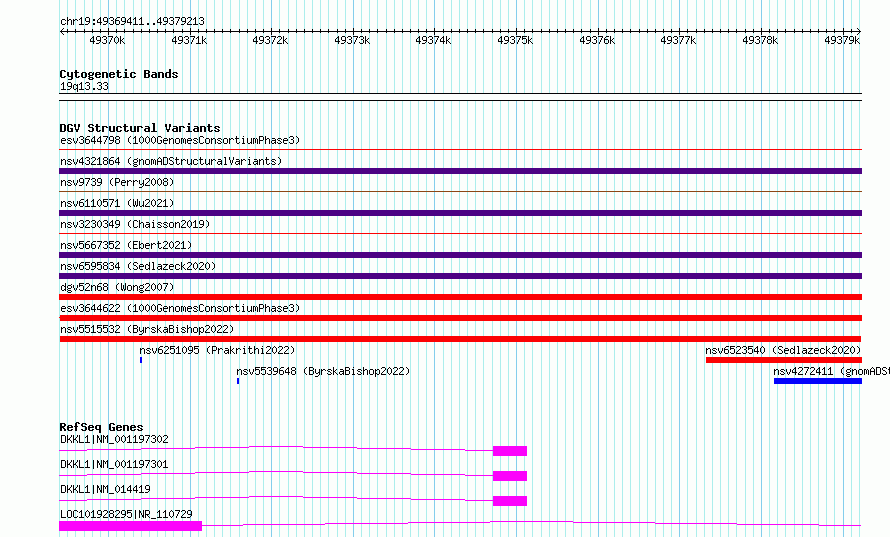The height and width of the screenshot is (537, 890).
Task: Open the LOC101928295|NR_110729 gene label
Action: 126,514
